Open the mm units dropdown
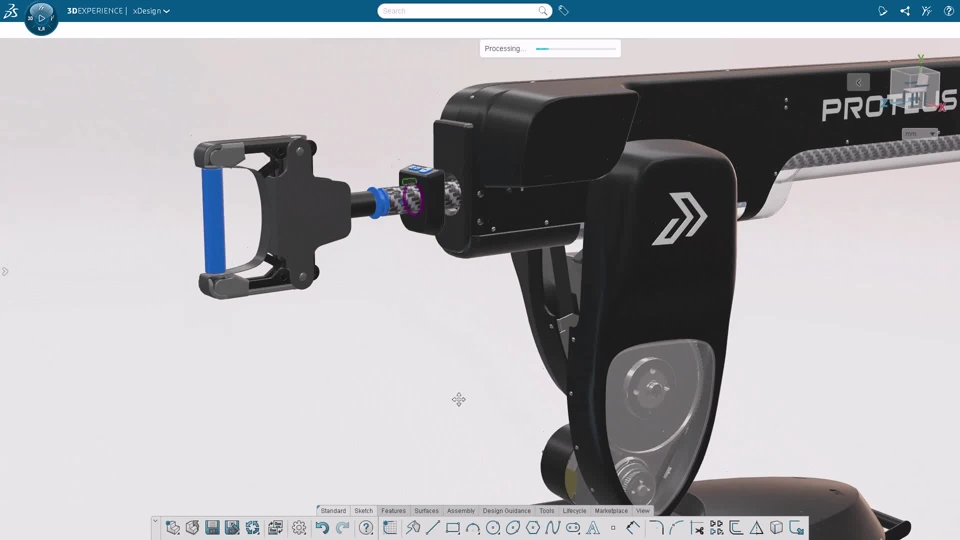The image size is (960, 540). click(920, 133)
